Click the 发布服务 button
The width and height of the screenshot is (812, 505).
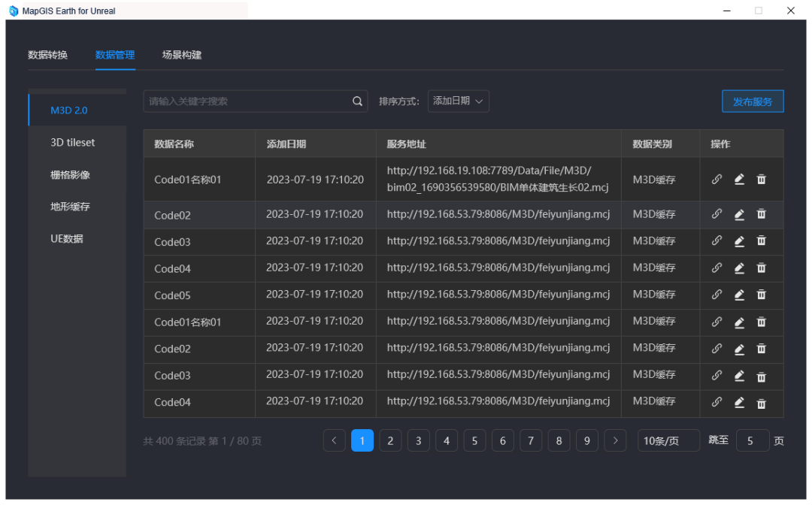coord(753,101)
